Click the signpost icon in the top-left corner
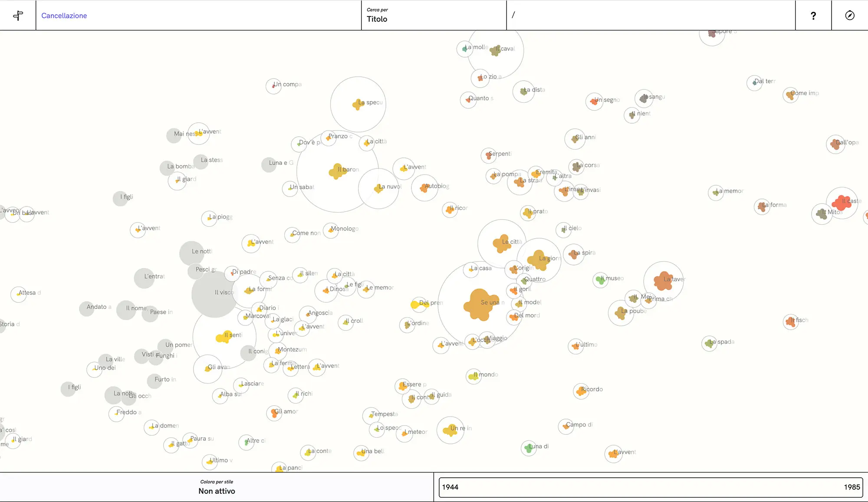Image resolution: width=868 pixels, height=502 pixels. (18, 16)
